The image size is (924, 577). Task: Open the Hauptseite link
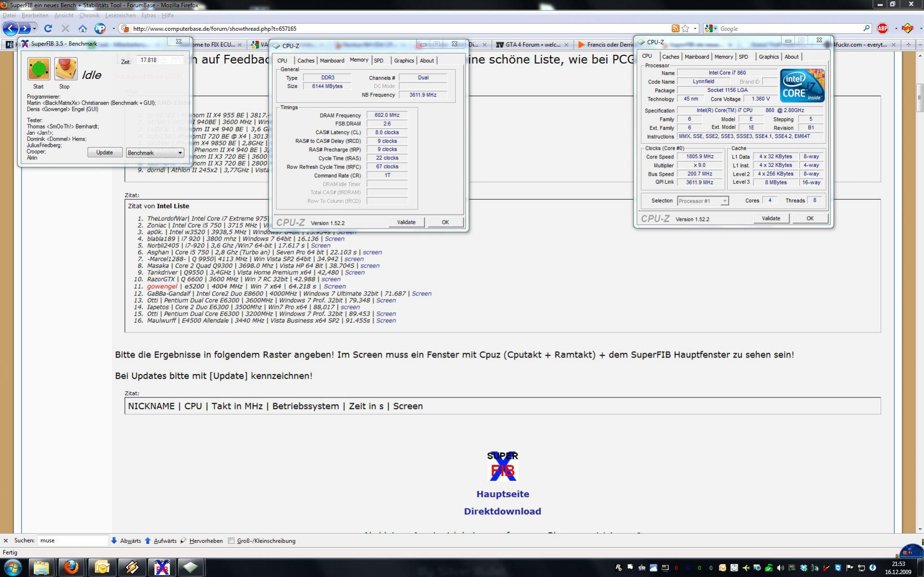click(x=503, y=494)
